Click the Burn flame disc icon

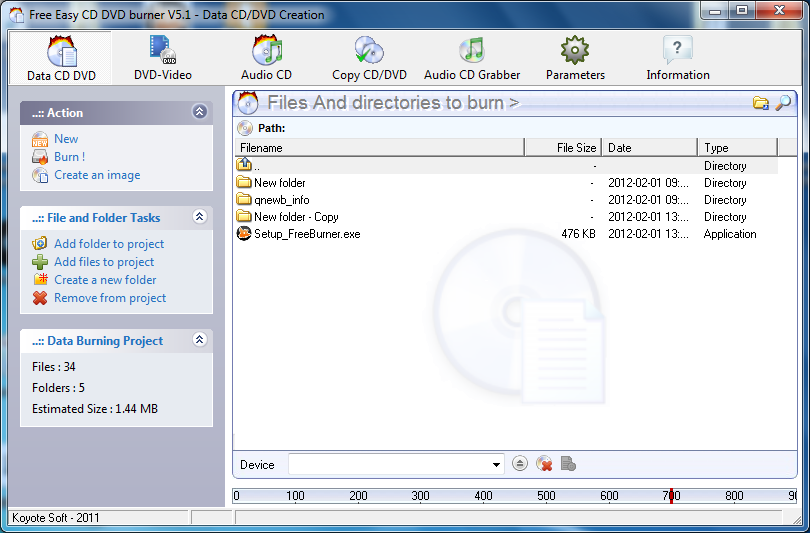(40, 157)
